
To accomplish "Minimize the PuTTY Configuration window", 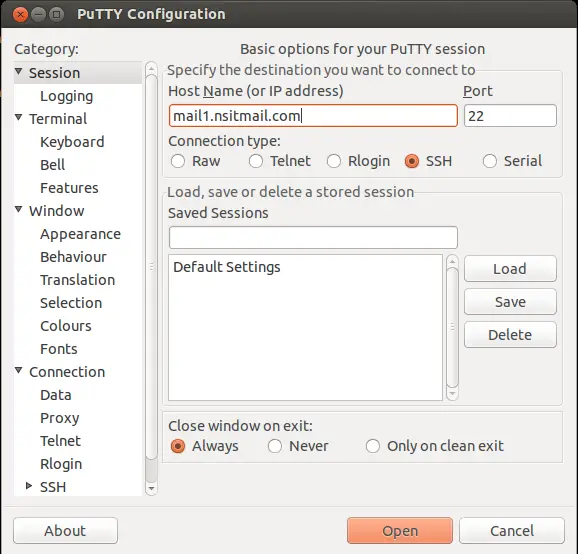I will [x=38, y=15].
